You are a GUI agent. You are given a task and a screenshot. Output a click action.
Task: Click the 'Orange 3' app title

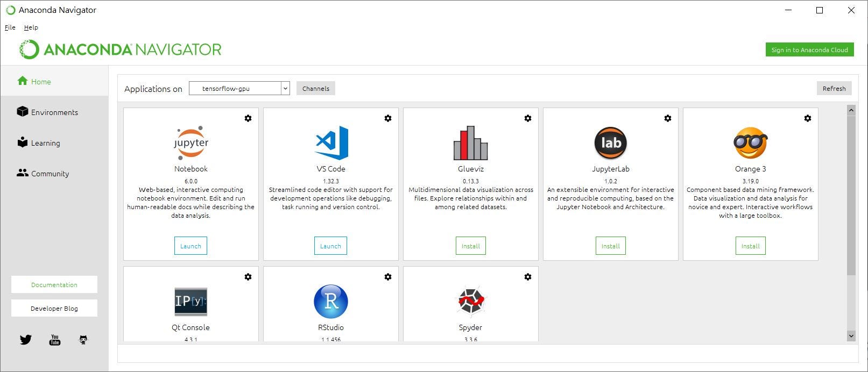[751, 169]
